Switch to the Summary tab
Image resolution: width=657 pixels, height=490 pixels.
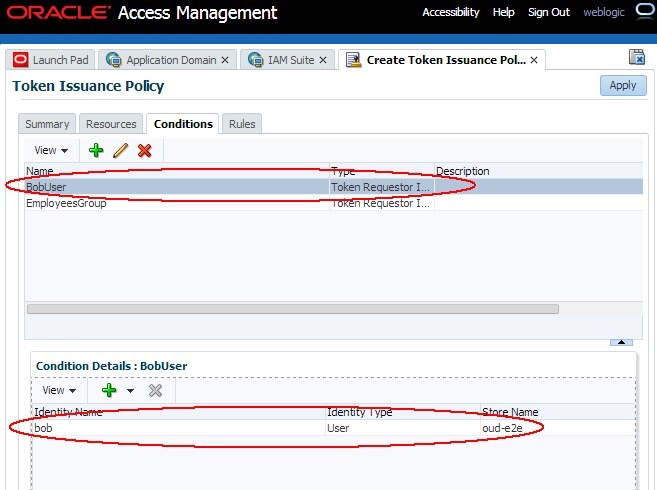pos(47,124)
